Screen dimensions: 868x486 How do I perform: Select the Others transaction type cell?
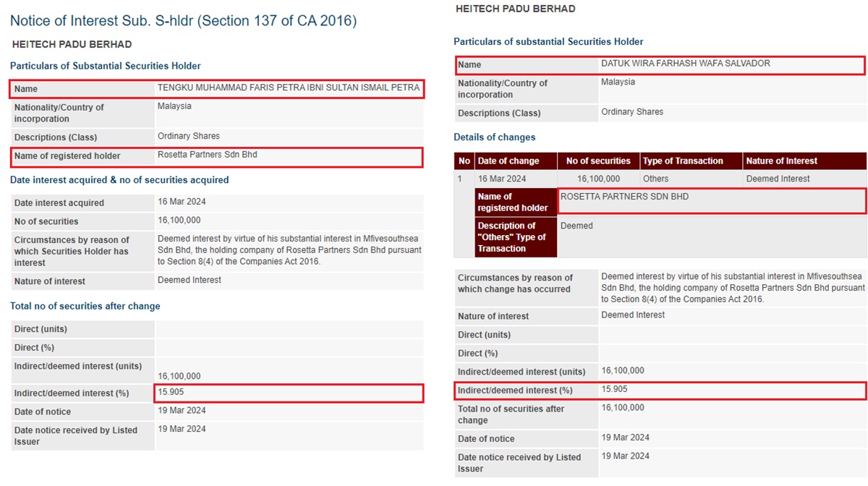click(x=655, y=179)
